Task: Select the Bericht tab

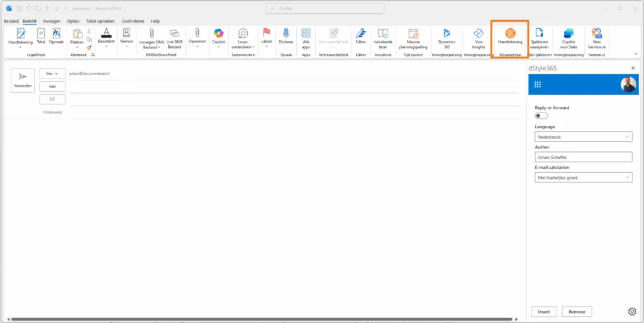Action: (x=30, y=21)
